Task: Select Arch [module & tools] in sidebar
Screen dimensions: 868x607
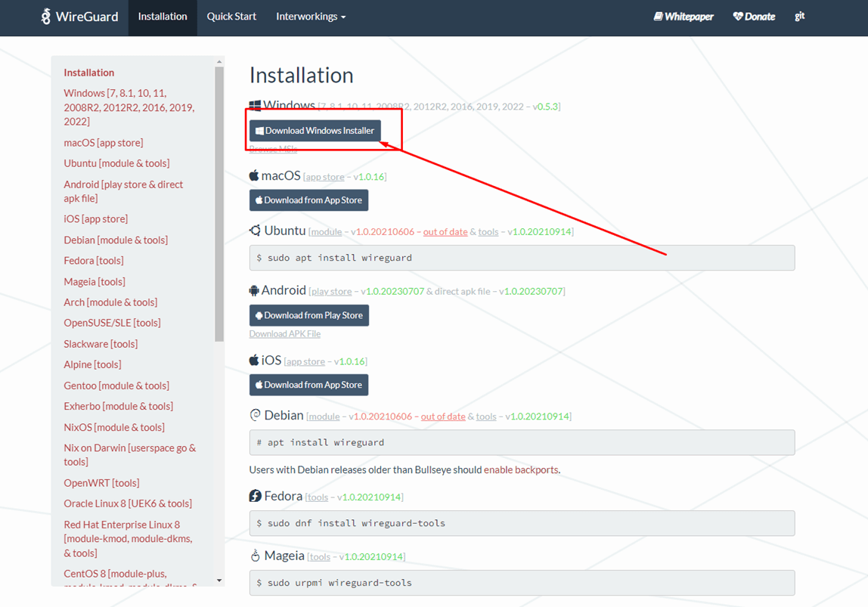Action: coord(110,302)
